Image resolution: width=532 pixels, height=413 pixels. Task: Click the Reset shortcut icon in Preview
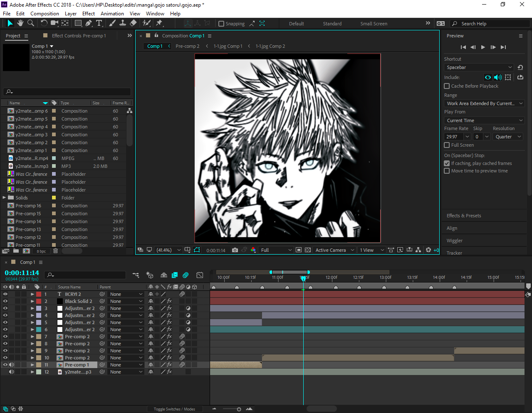pyautogui.click(x=520, y=67)
